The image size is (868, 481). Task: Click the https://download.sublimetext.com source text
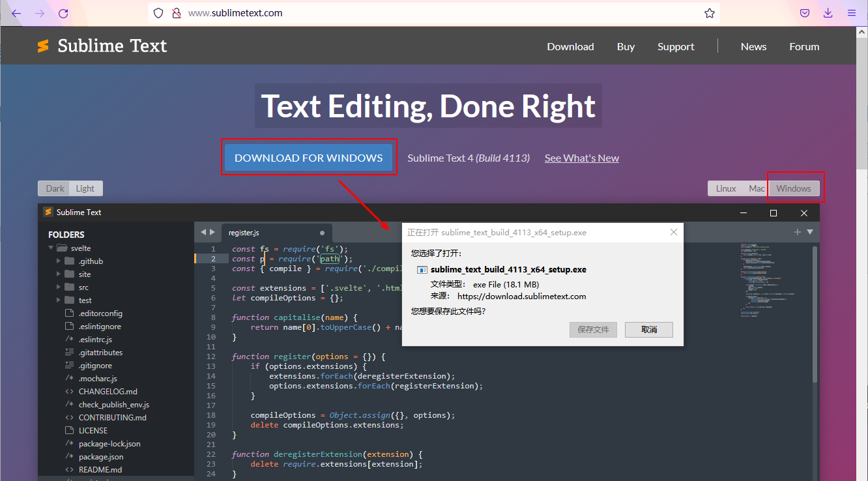[x=522, y=296]
